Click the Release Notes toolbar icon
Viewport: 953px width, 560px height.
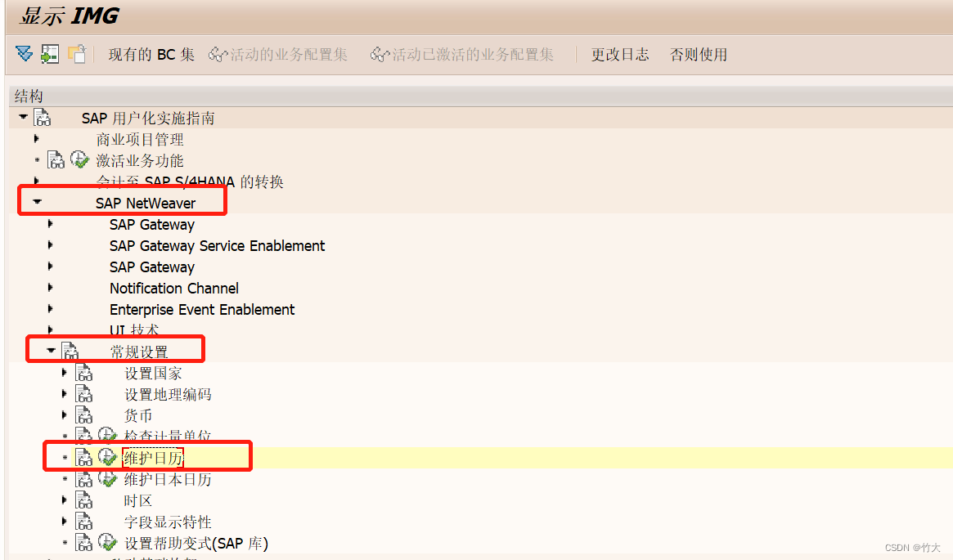pyautogui.click(x=77, y=54)
